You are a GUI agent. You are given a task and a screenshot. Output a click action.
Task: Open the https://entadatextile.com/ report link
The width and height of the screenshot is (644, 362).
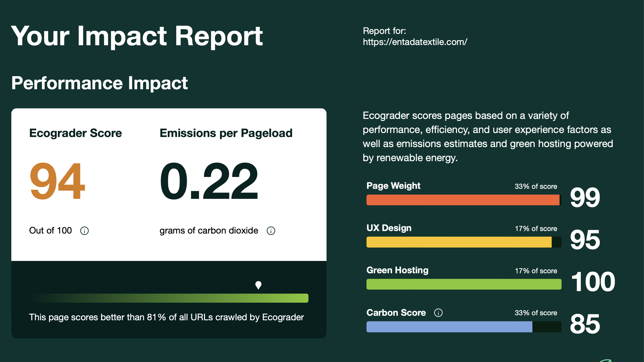[x=415, y=42]
